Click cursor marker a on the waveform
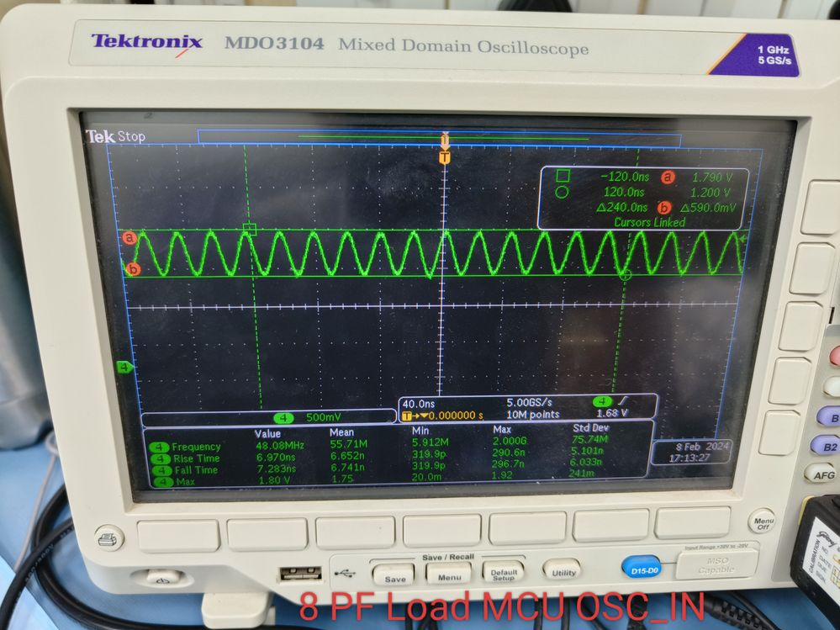This screenshot has height=630, width=840. 130,238
